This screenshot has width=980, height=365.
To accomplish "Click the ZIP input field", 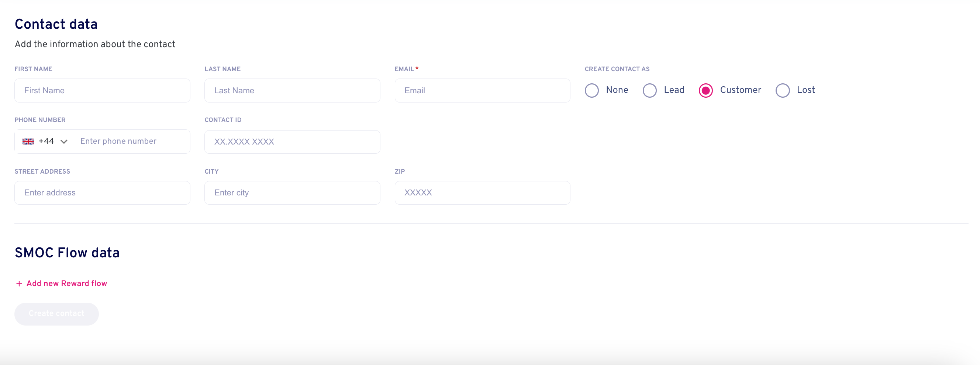I will coord(482,193).
